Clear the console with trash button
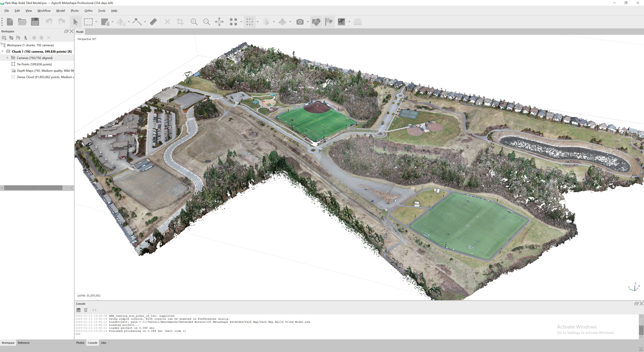 click(x=86, y=310)
